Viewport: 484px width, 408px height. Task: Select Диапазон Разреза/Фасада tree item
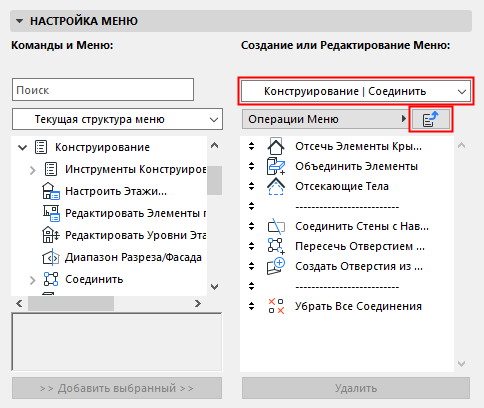click(x=133, y=257)
